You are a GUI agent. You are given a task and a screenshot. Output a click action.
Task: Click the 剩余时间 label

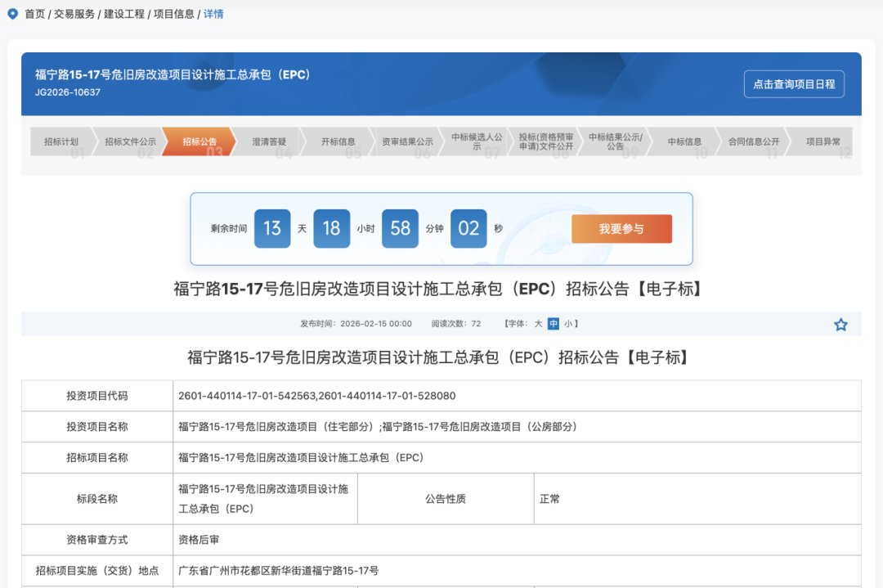tap(229, 229)
